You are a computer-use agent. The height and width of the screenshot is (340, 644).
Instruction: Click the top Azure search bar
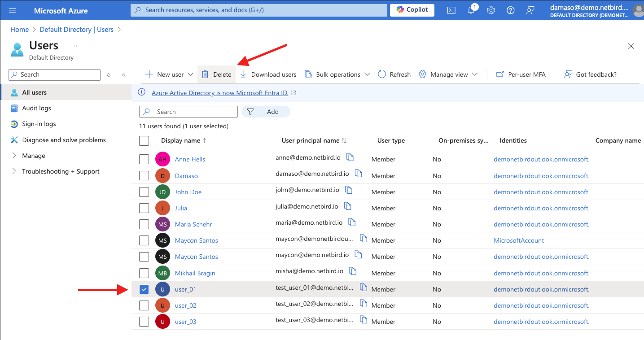coord(258,10)
